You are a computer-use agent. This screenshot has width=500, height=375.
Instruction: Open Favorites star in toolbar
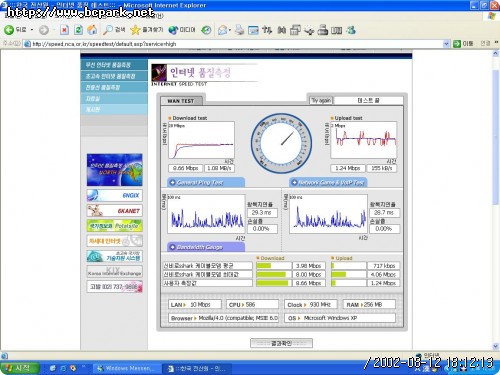click(x=135, y=30)
